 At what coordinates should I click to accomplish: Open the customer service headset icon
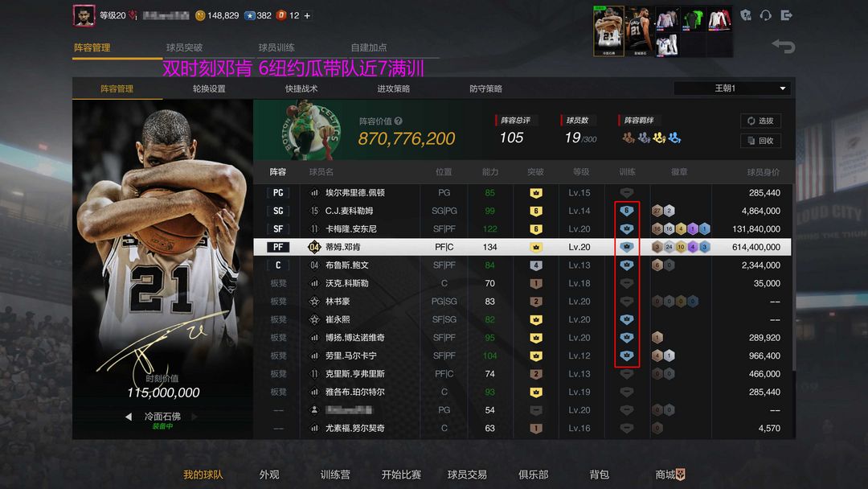point(766,15)
